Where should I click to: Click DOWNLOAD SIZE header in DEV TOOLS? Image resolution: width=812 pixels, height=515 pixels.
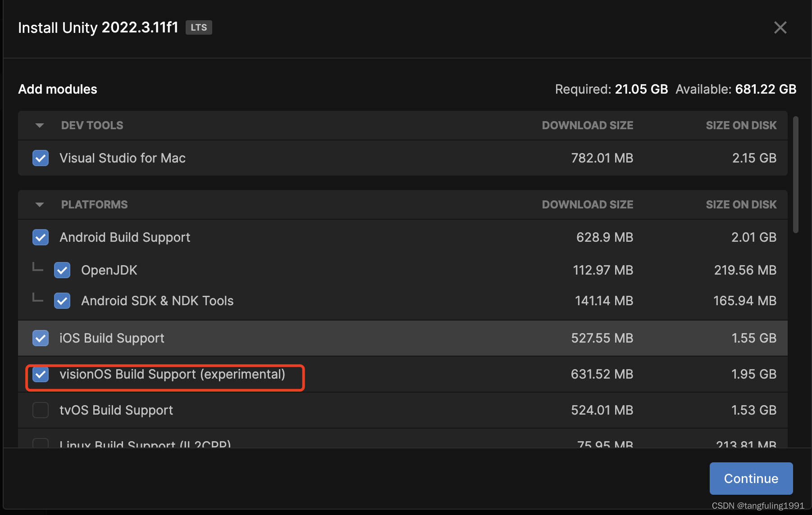[588, 126]
